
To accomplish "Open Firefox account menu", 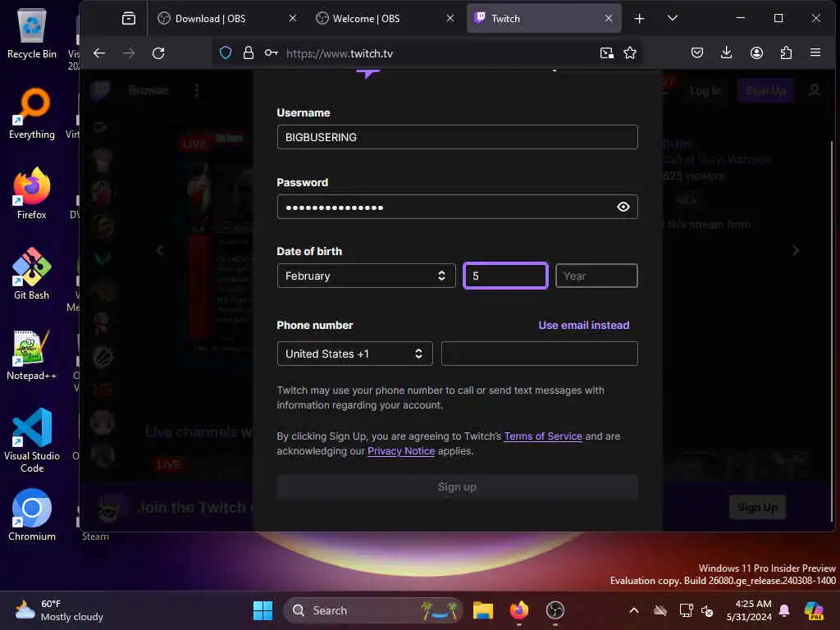I will (x=756, y=53).
